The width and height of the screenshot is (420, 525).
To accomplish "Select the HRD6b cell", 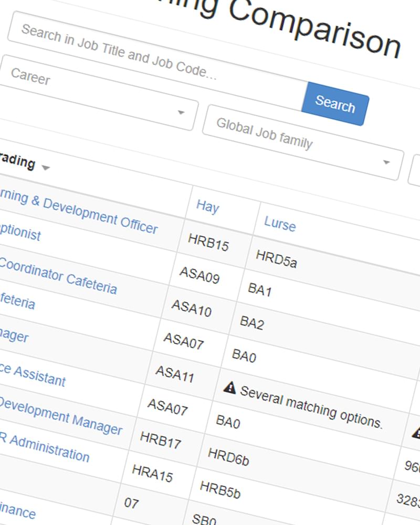I will [x=228, y=457].
